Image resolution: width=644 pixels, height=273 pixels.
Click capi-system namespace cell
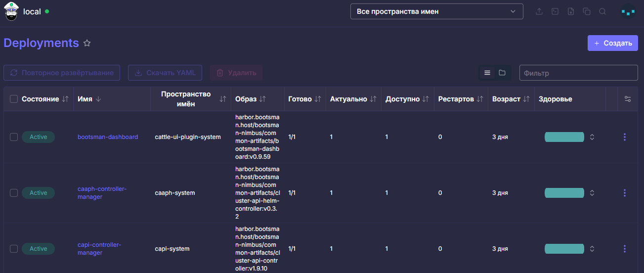[x=172, y=249]
